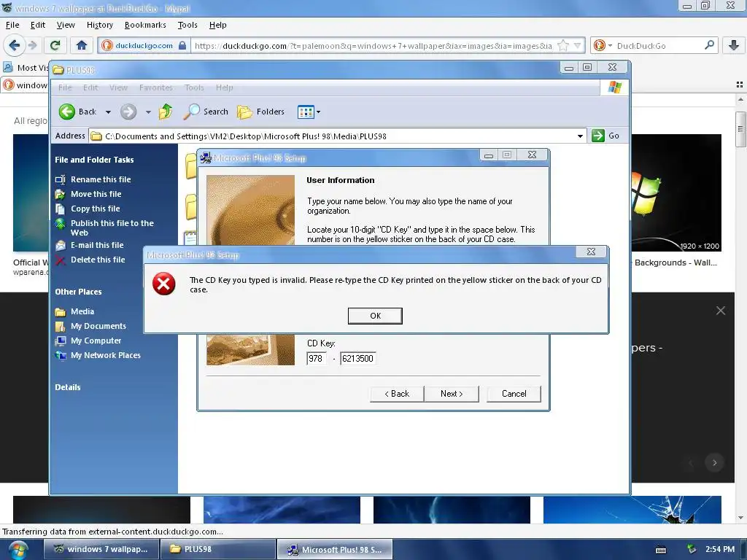Image resolution: width=747 pixels, height=560 pixels.
Task: Click the 2:54 PM taskbar clock
Action: tap(720, 549)
